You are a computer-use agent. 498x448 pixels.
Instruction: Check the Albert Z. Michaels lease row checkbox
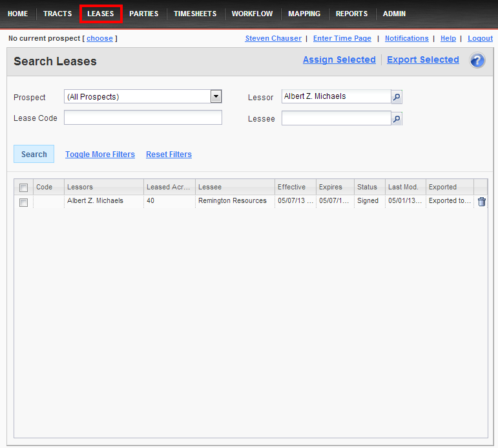[24, 202]
